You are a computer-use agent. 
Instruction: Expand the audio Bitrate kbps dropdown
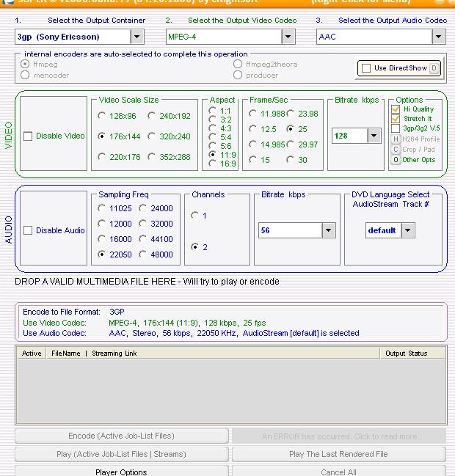tap(328, 230)
